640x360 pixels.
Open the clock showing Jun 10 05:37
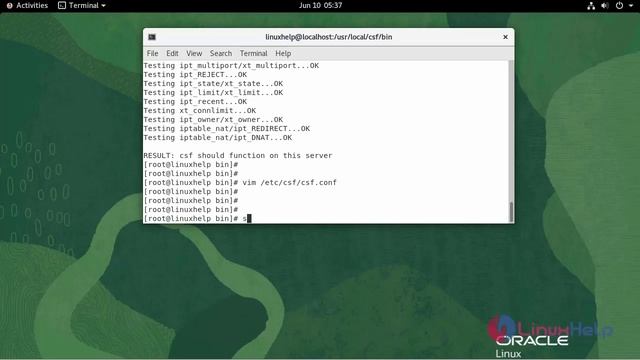point(320,5)
